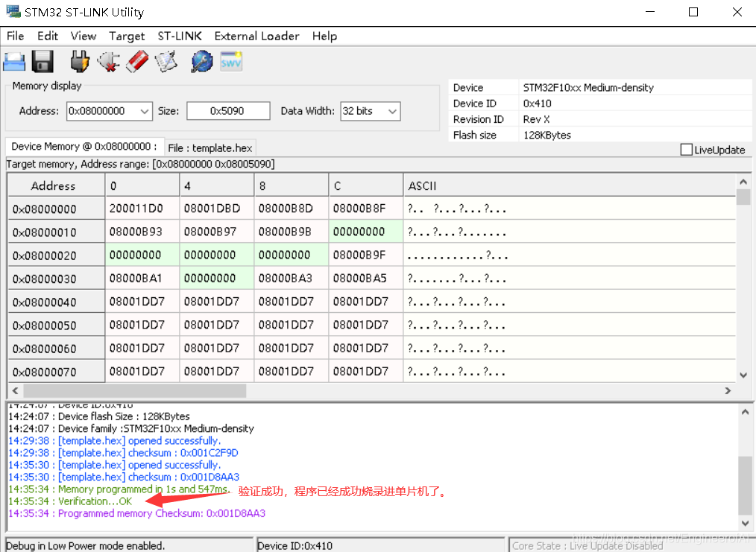Open the ST-LINK menu
Viewport: 756px width, 552px height.
click(x=180, y=36)
